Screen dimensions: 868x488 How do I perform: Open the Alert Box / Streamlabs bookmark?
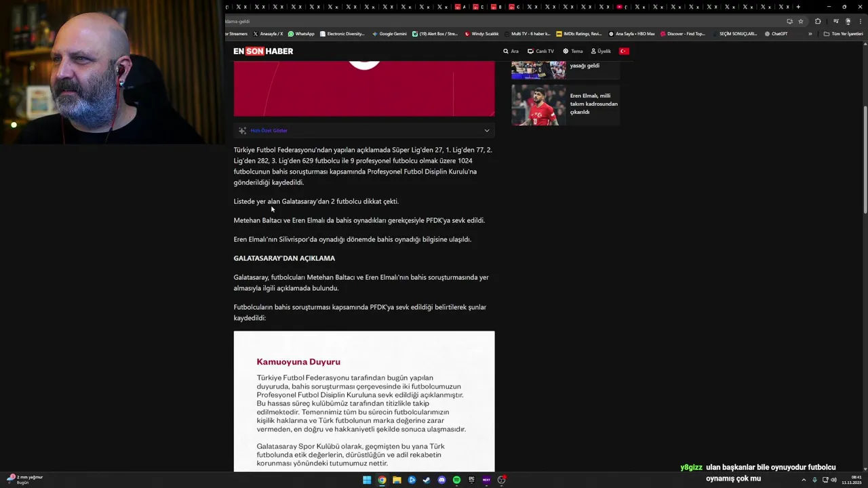[435, 34]
